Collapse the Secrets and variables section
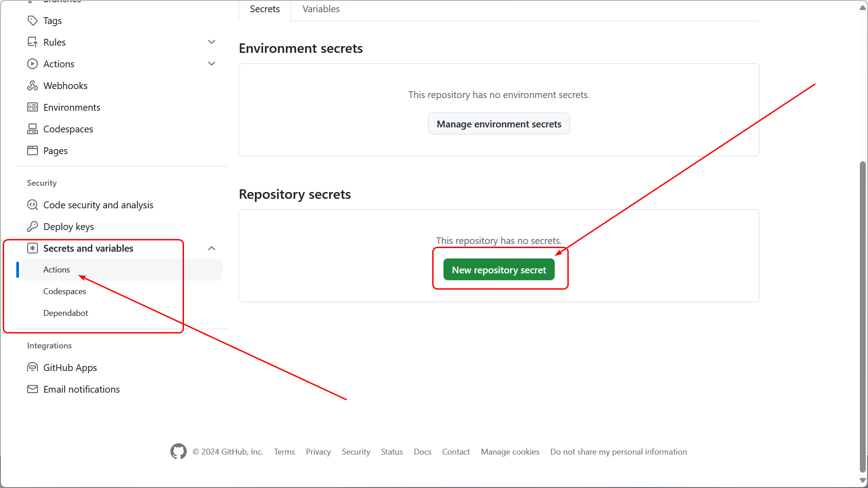868x488 pixels. tap(212, 249)
